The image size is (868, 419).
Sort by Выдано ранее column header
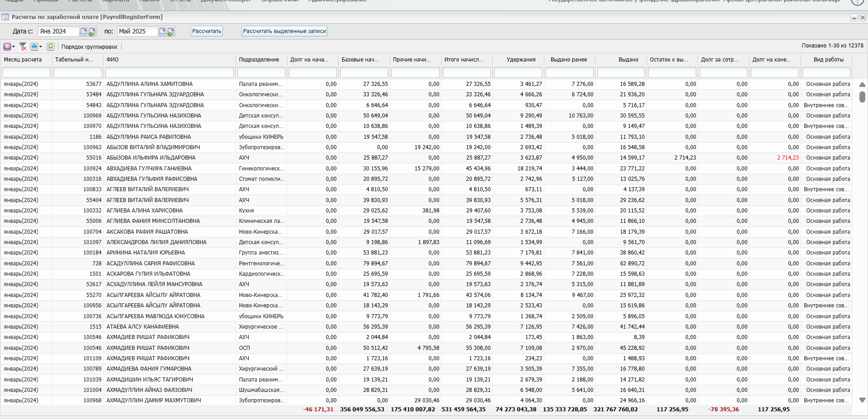570,60
